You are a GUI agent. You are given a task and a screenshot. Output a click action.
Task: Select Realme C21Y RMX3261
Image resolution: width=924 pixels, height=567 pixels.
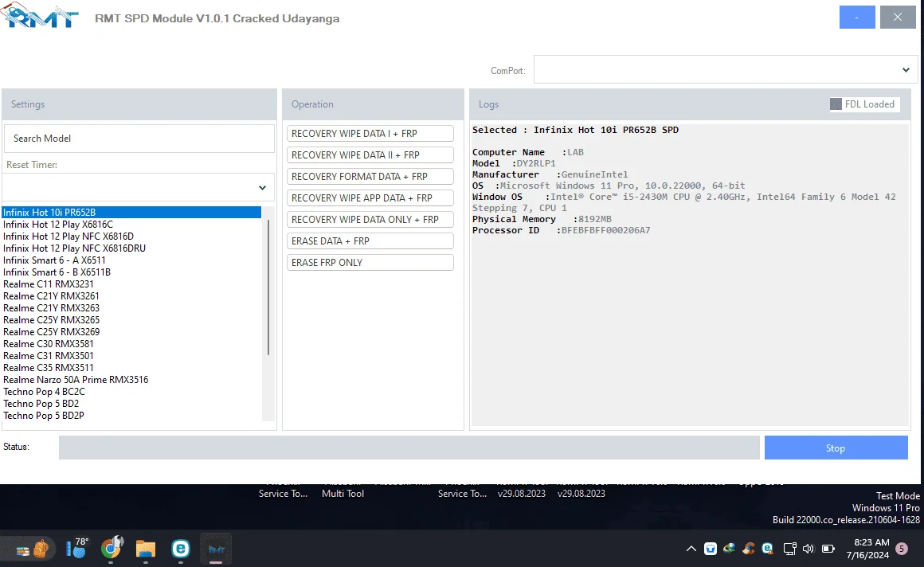click(x=131, y=296)
